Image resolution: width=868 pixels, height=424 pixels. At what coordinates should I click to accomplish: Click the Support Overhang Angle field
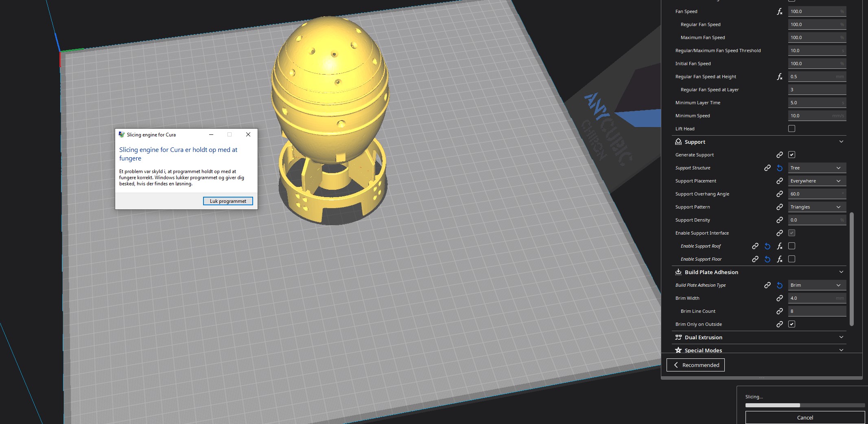point(817,194)
